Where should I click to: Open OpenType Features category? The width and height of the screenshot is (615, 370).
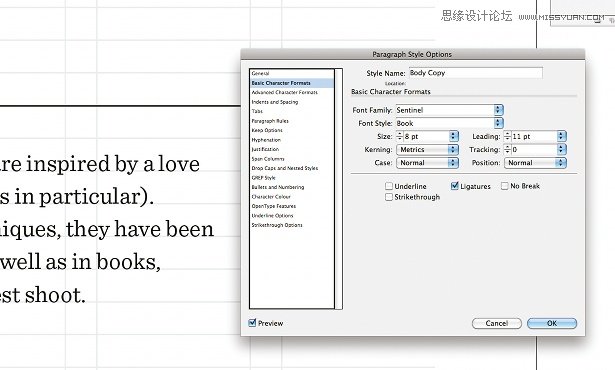point(274,206)
